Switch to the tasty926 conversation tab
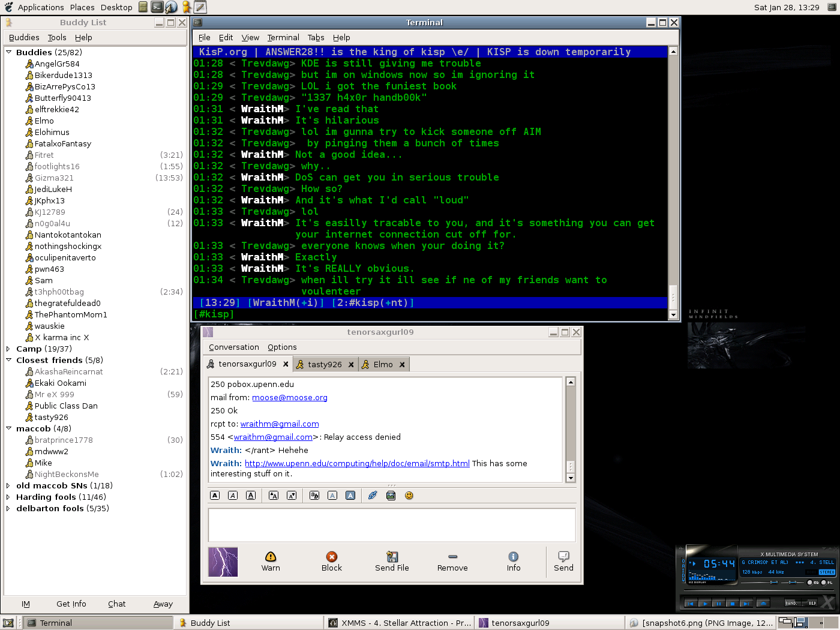This screenshot has width=840, height=630. click(x=324, y=364)
